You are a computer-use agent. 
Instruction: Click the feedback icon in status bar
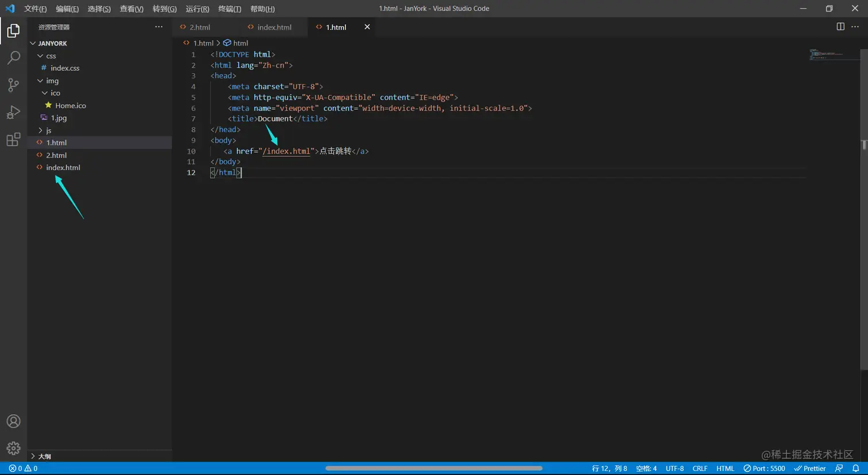839,469
